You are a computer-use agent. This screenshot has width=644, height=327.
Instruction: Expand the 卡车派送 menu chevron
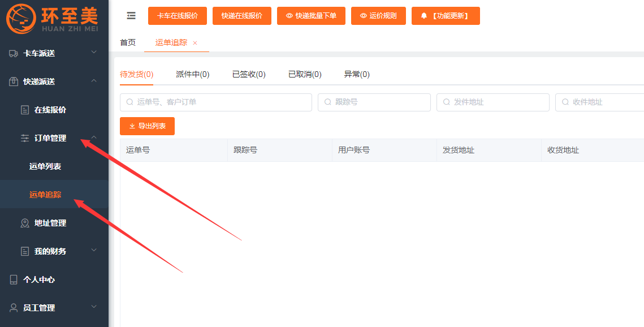pyautogui.click(x=94, y=53)
